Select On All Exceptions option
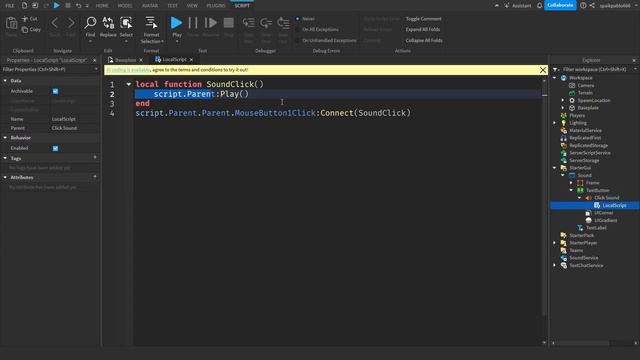 point(298,30)
